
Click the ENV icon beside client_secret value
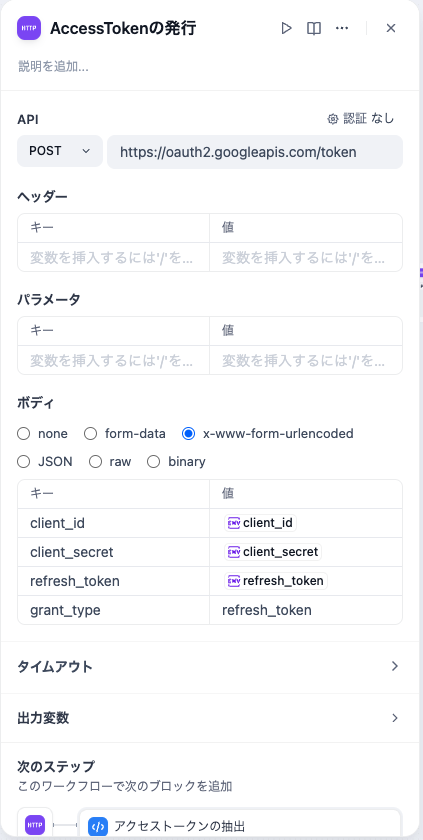pyautogui.click(x=233, y=552)
